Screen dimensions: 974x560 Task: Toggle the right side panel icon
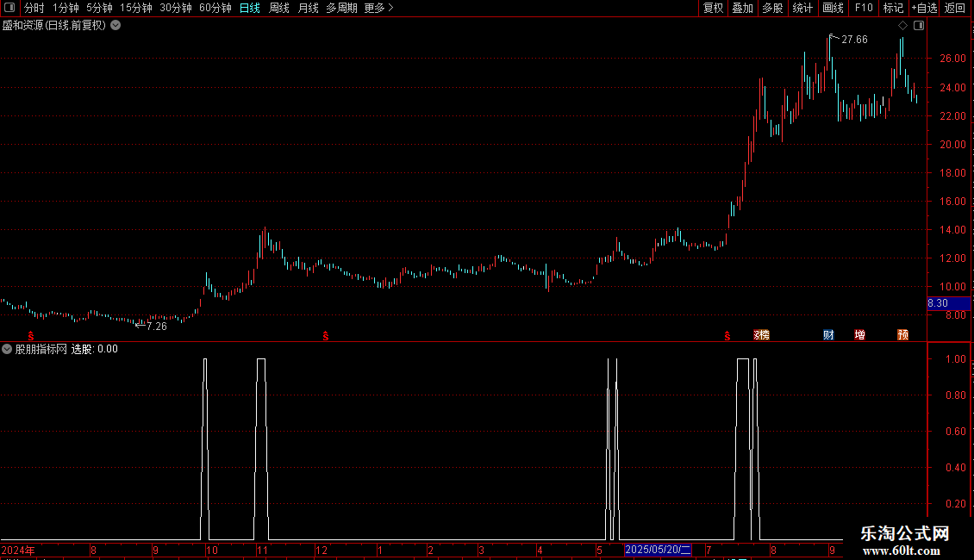point(919,26)
